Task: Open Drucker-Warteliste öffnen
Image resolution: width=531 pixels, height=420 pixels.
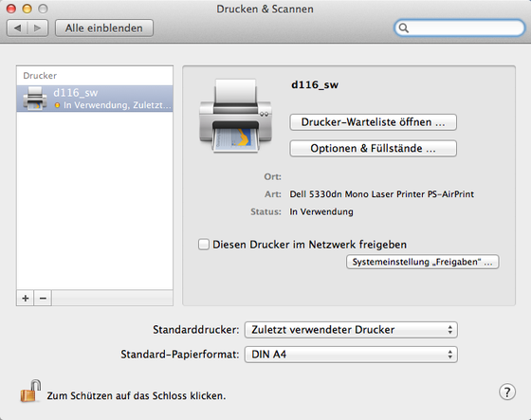Action: pos(373,122)
